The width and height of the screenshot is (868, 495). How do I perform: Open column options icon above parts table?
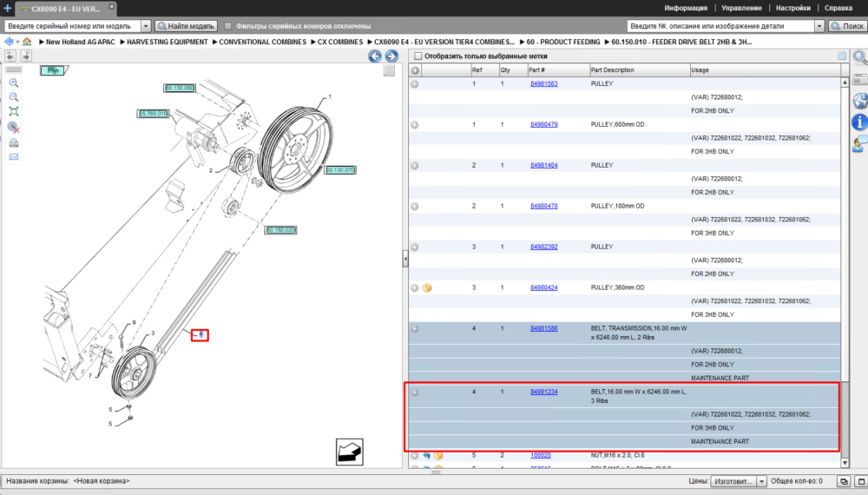(841, 56)
